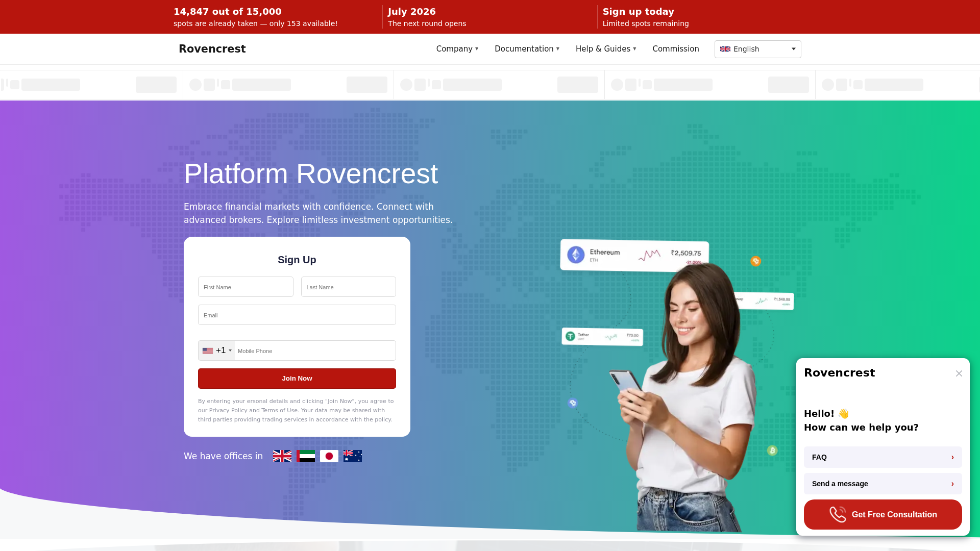Click the Ethereum price card
Screen dimensions: 980x551
pos(634,255)
